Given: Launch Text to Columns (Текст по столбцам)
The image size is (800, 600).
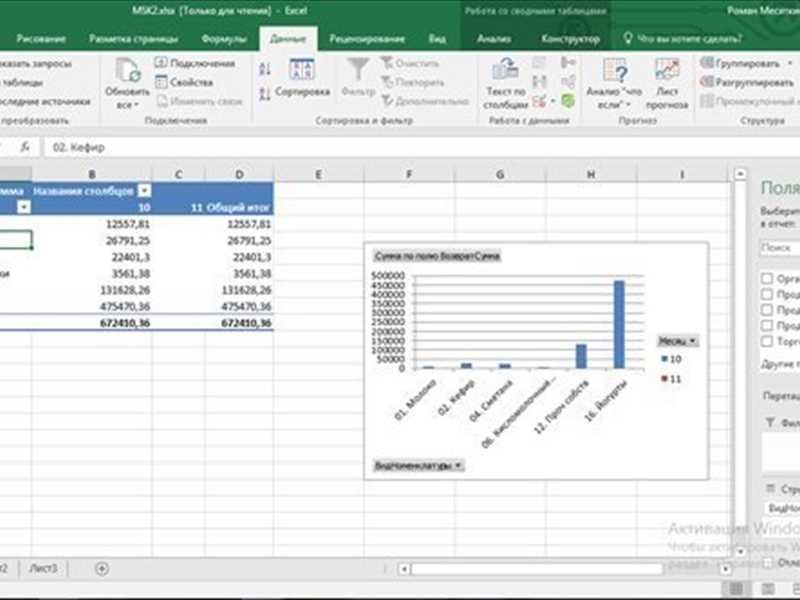Looking at the screenshot, I should coord(505,83).
